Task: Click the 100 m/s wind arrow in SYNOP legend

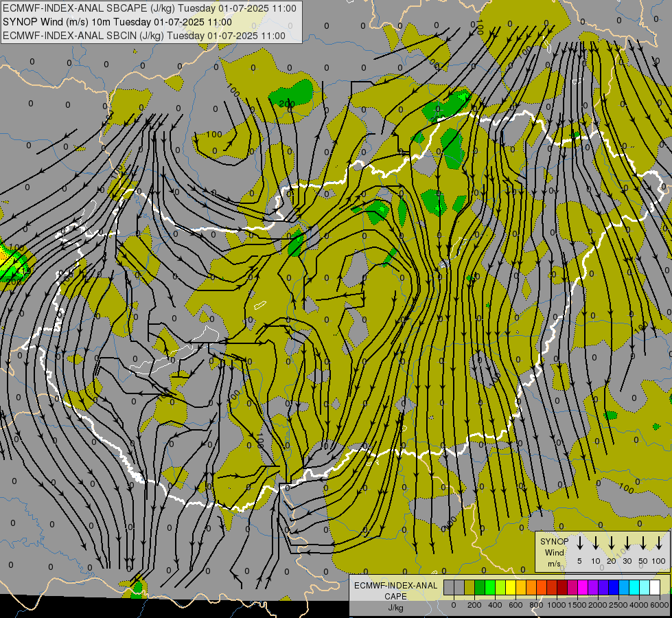Action: tap(659, 542)
